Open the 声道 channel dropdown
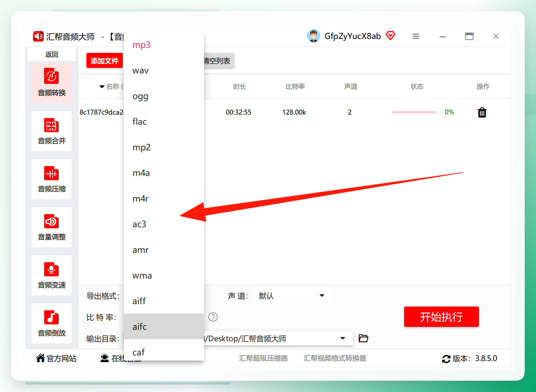The width and height of the screenshot is (536, 392). 291,296
